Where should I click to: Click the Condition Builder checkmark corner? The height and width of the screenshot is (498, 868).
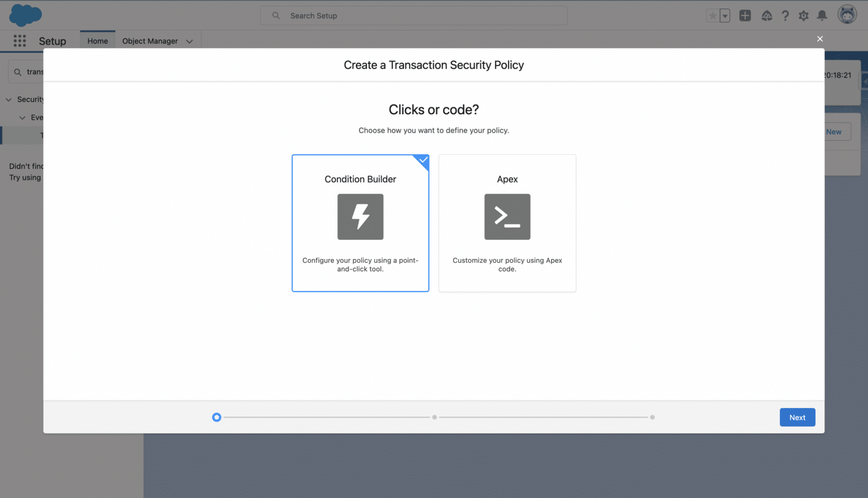pyautogui.click(x=422, y=161)
